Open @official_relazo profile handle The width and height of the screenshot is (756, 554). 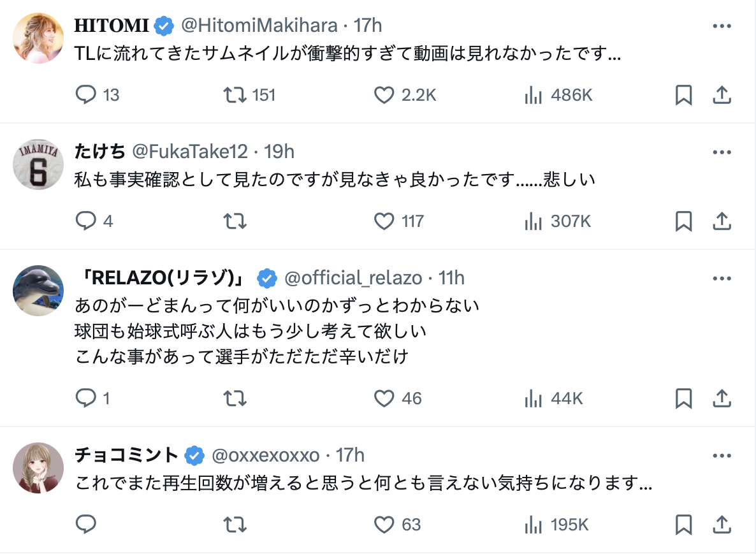pyautogui.click(x=353, y=278)
